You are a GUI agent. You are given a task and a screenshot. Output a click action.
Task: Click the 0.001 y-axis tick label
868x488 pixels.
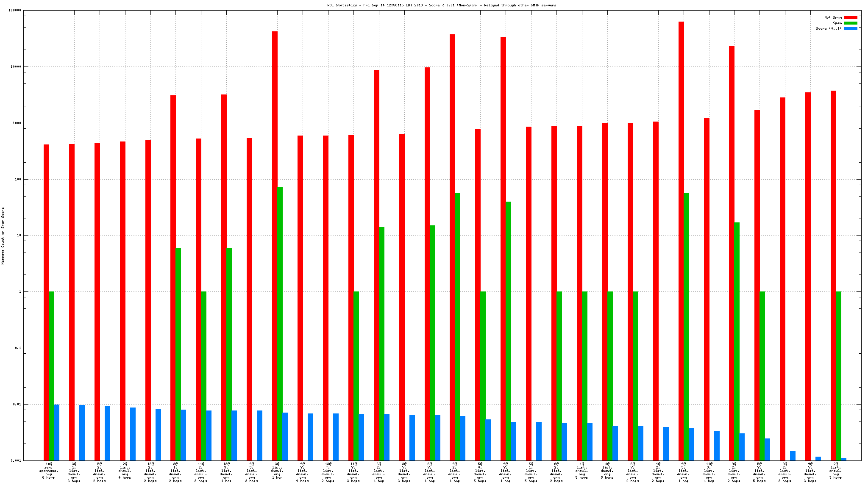[x=16, y=460]
